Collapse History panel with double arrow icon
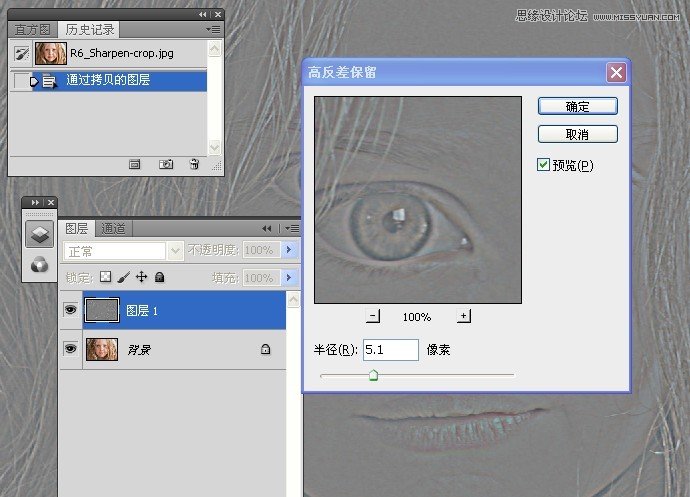Screen dimensions: 690x497 202,15
